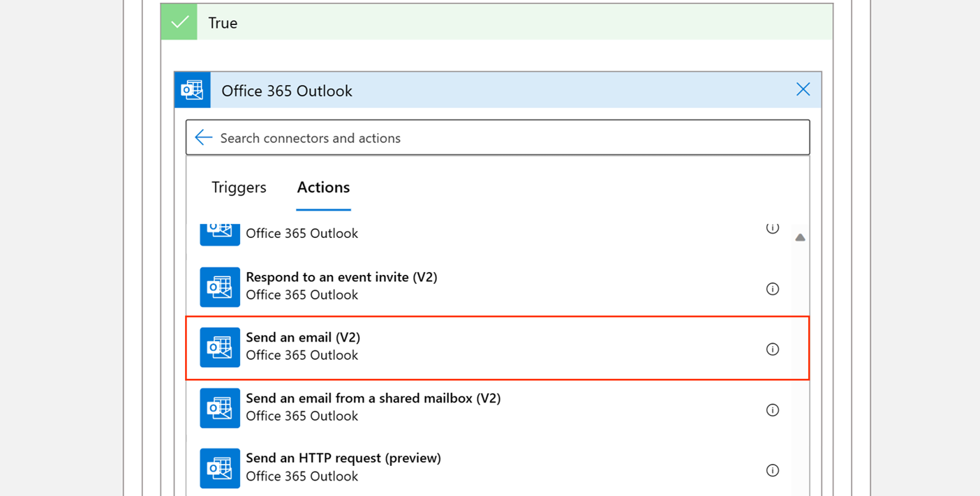View info for shared mailbox email action
This screenshot has height=496, width=980.
click(772, 409)
